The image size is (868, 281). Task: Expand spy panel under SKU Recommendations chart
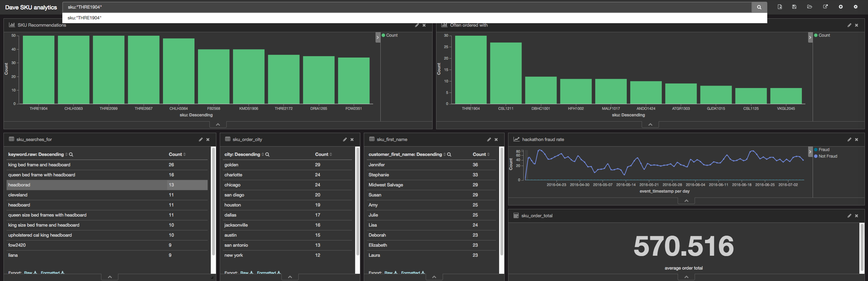coord(218,124)
